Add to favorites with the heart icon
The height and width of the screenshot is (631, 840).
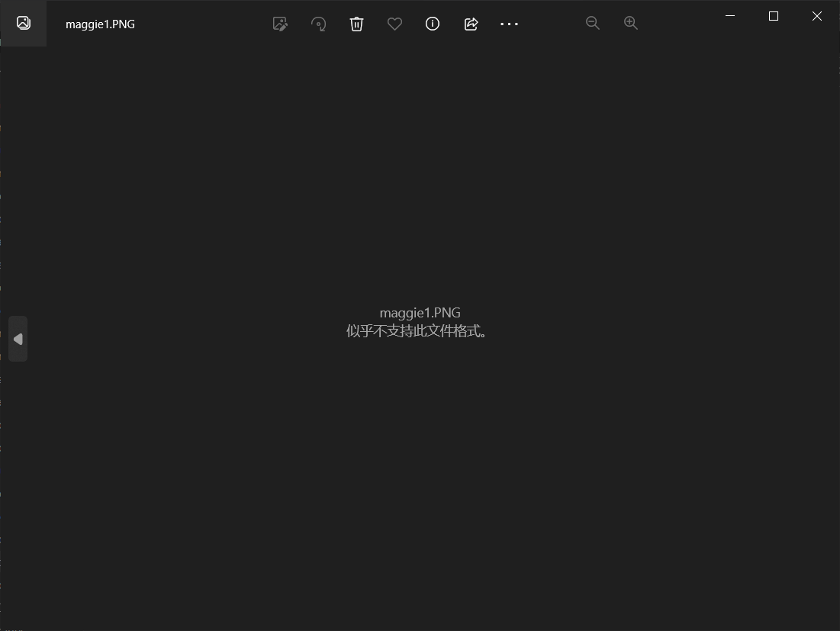pos(394,24)
